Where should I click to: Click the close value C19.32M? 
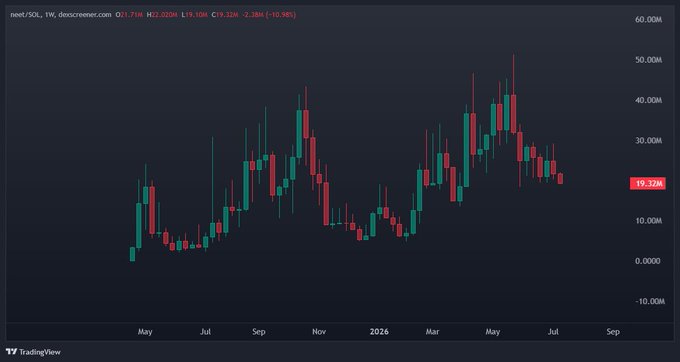225,15
